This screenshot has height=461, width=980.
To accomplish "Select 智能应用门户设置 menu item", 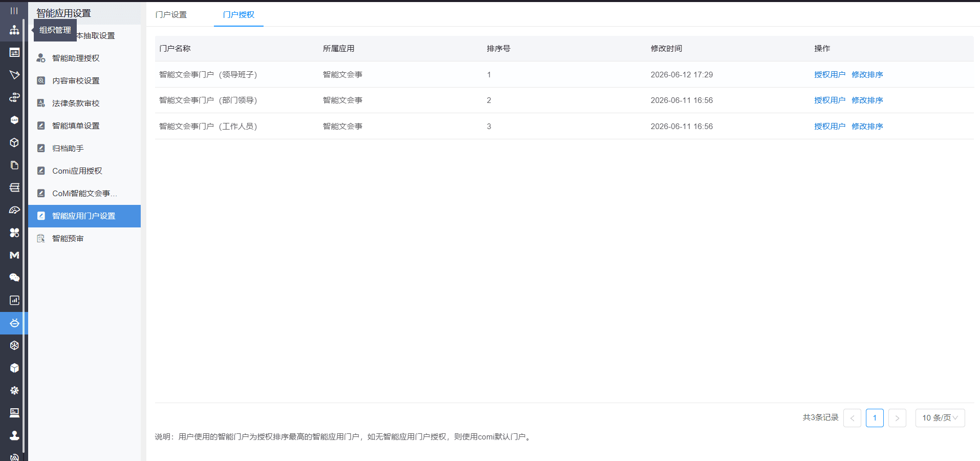I will click(x=84, y=216).
